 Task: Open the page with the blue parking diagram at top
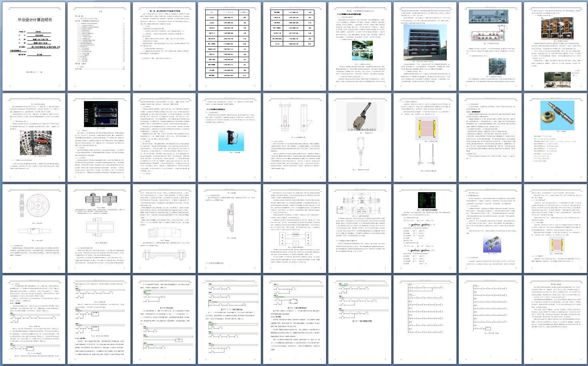(490, 46)
